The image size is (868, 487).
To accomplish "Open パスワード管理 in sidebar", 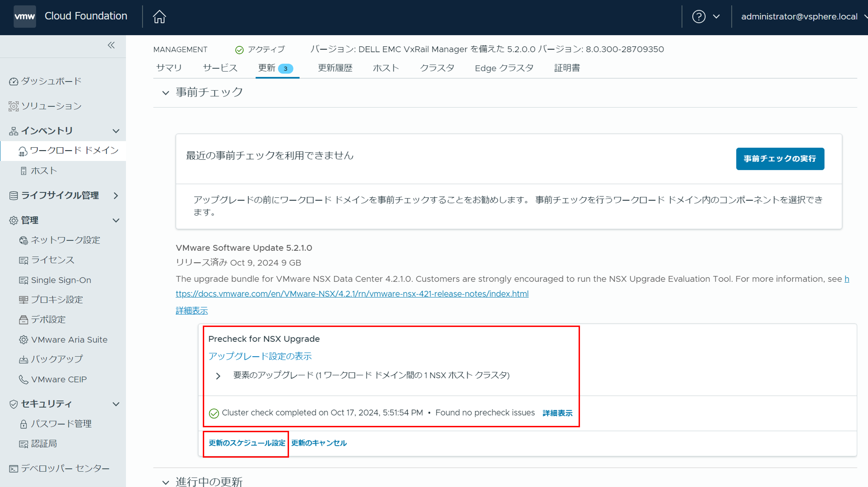I will (x=61, y=424).
